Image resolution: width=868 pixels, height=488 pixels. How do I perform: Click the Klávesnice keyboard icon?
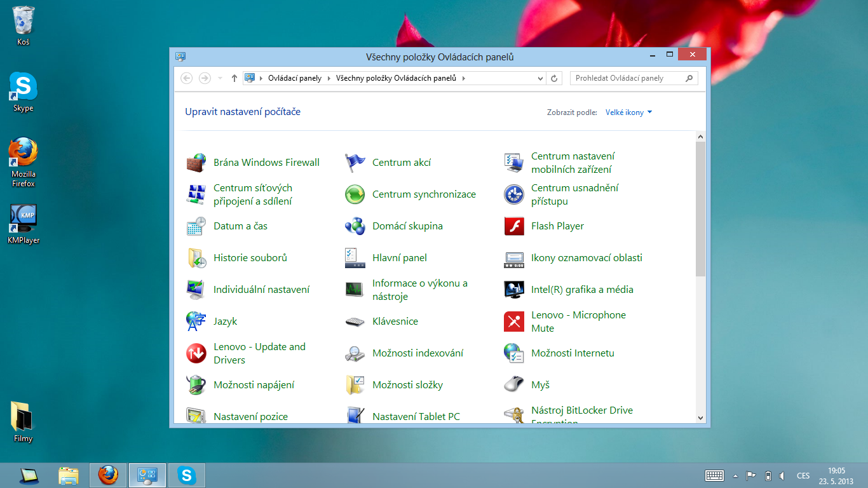(x=355, y=322)
